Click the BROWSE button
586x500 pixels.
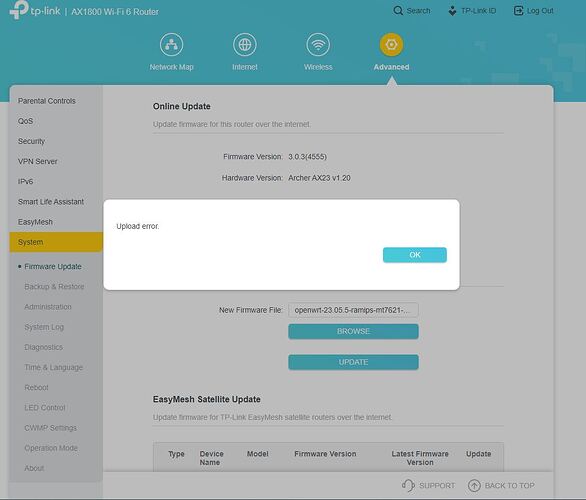coord(353,331)
